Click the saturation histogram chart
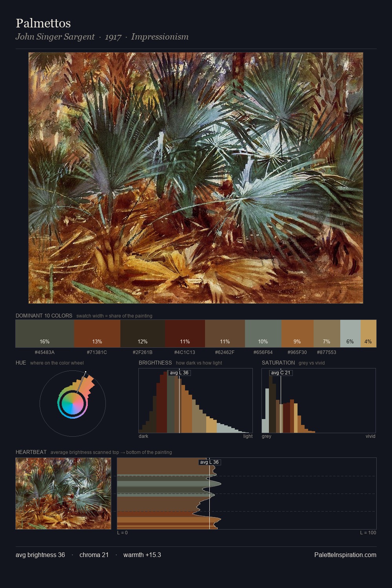 [319, 401]
